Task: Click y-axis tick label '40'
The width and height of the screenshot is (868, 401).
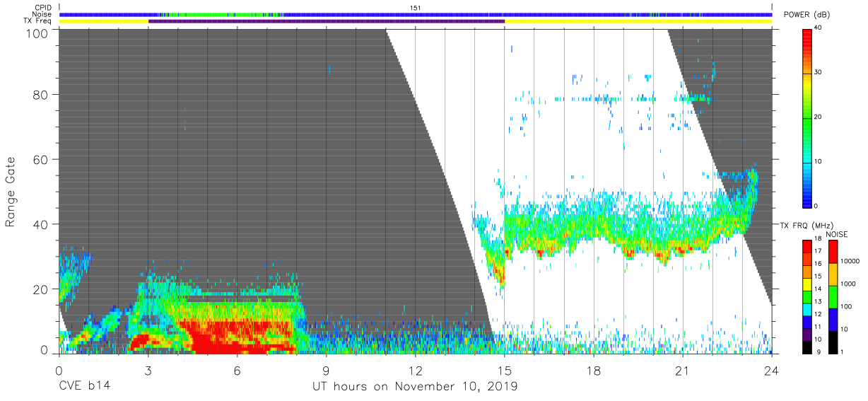Action: point(41,224)
